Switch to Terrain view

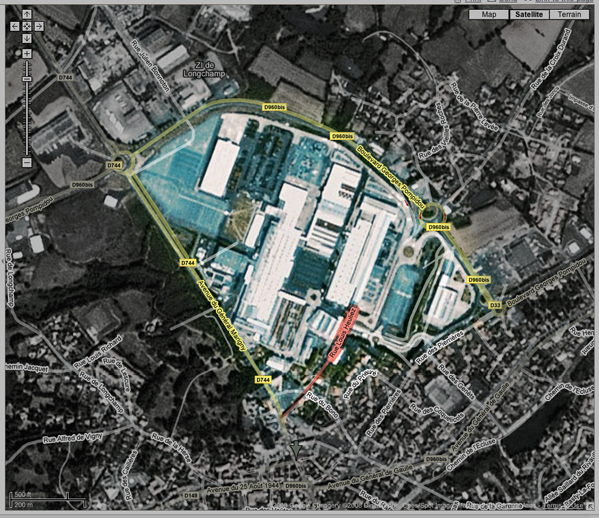(x=569, y=15)
